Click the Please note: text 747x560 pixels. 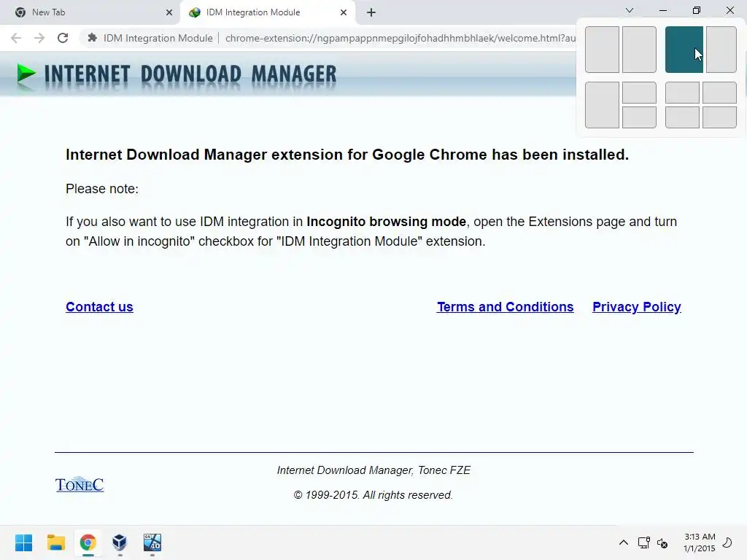(102, 189)
